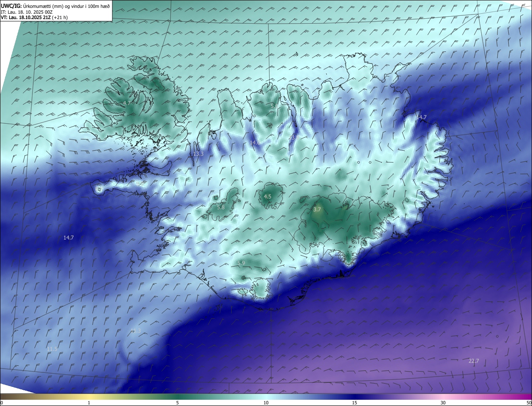Click the 4.7 value on the Westfjords
The width and height of the screenshot is (532, 406).
(x=127, y=103)
